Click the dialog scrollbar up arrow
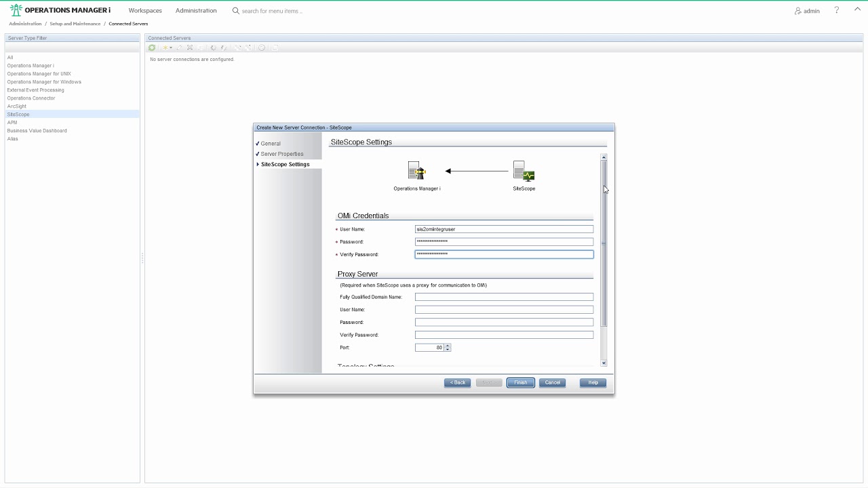This screenshot has height=488, width=868. click(x=604, y=157)
